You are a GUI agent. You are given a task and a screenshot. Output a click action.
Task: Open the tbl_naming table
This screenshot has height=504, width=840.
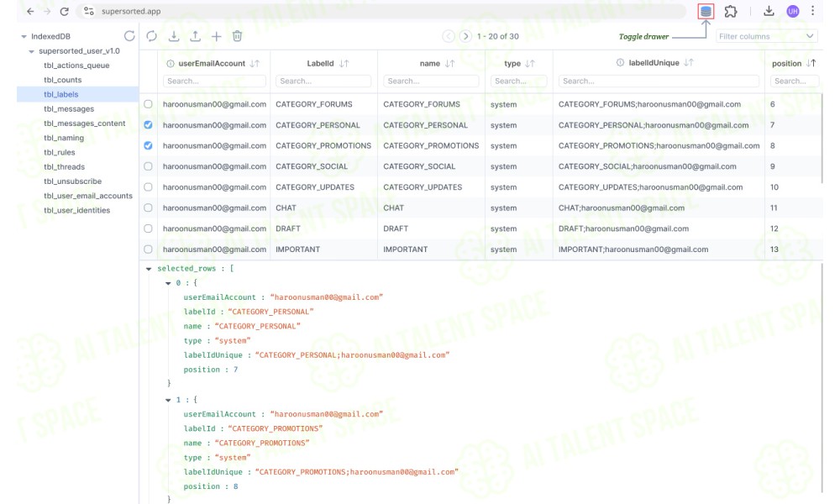[x=64, y=138]
